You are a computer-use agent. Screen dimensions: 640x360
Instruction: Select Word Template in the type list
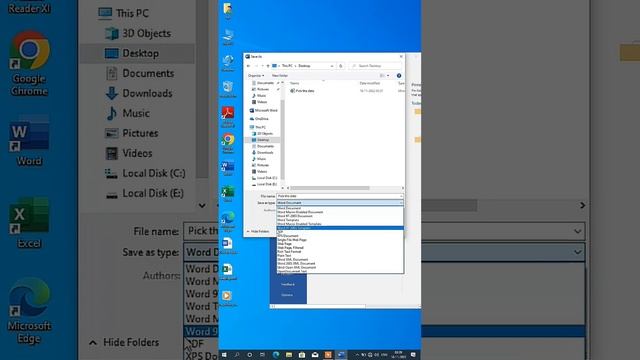point(340,220)
